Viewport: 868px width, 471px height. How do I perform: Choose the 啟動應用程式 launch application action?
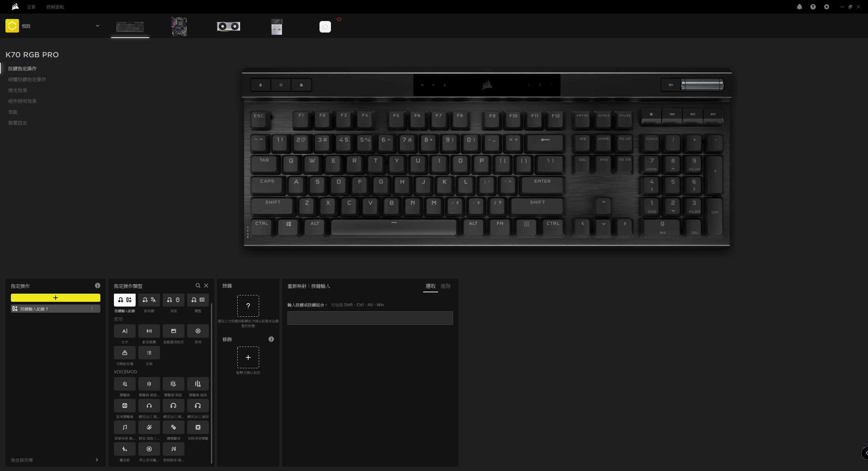click(x=173, y=331)
